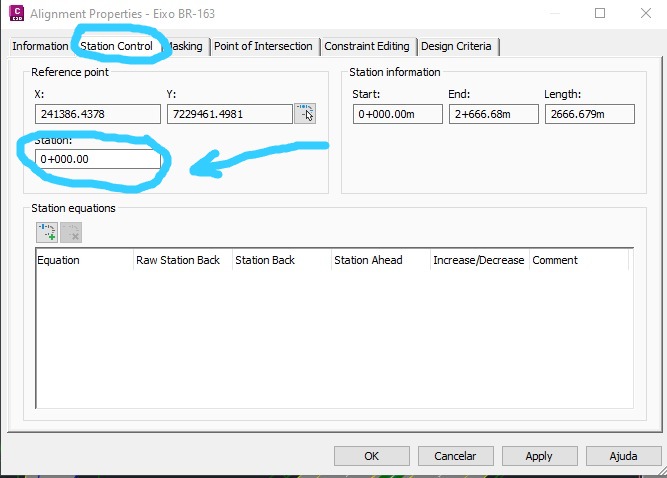
Task: Switch to the Information tab
Action: (40, 47)
